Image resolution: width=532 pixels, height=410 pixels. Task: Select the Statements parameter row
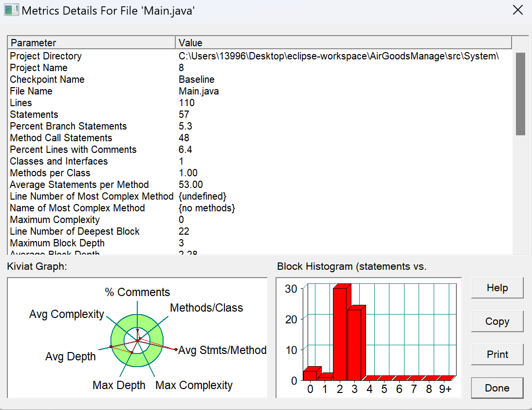(x=259, y=114)
